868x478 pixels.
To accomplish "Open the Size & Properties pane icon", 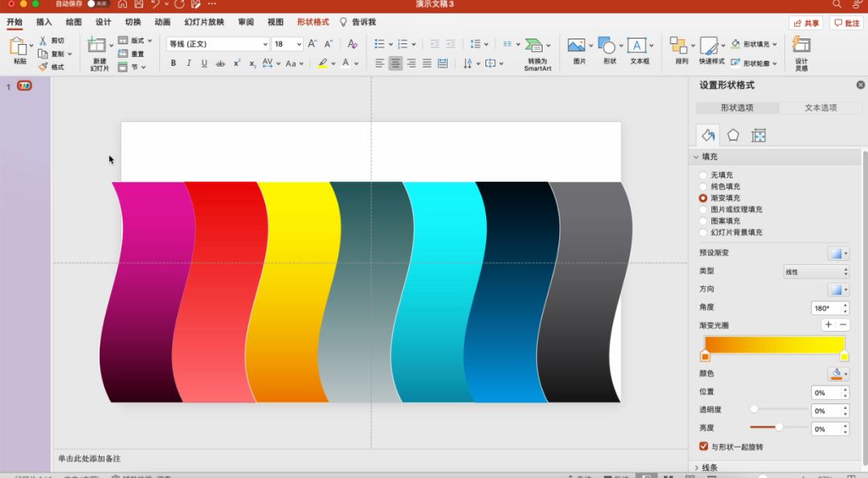I will (758, 136).
